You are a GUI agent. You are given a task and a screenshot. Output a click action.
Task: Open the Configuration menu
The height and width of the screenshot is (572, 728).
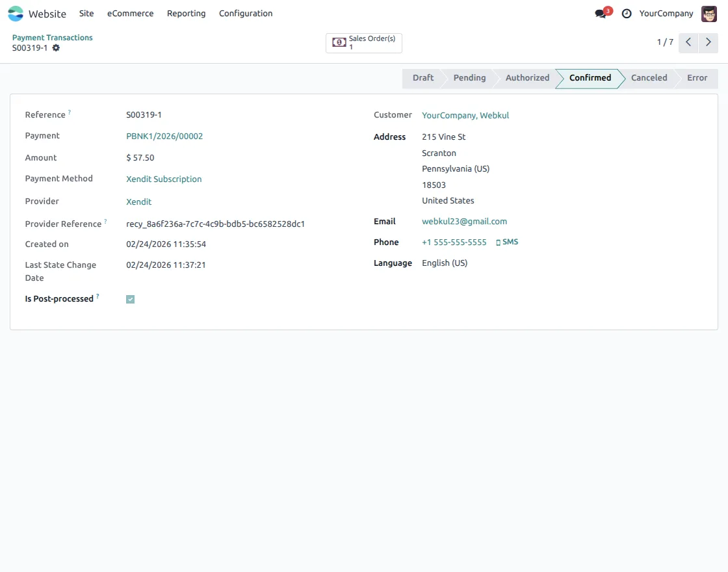coord(245,13)
